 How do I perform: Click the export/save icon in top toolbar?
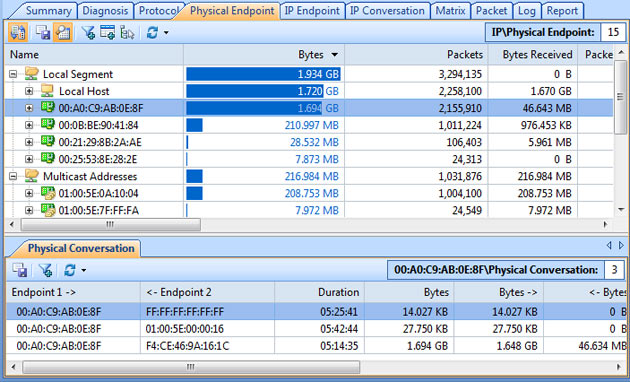(x=43, y=33)
